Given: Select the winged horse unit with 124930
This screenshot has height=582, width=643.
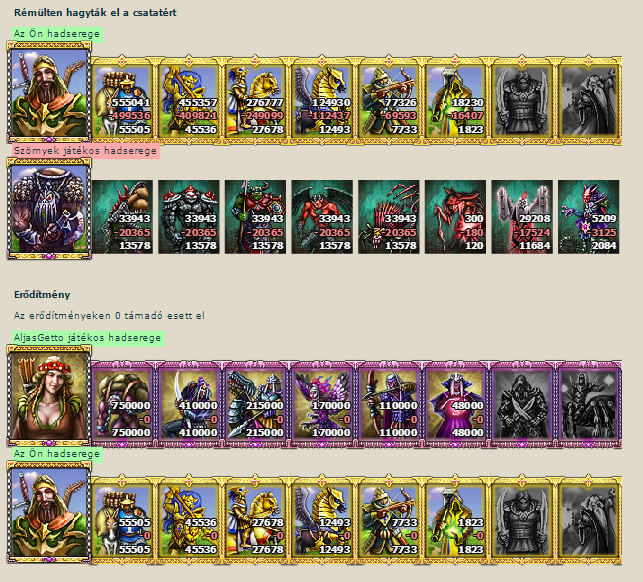Looking at the screenshot, I should click(x=322, y=100).
